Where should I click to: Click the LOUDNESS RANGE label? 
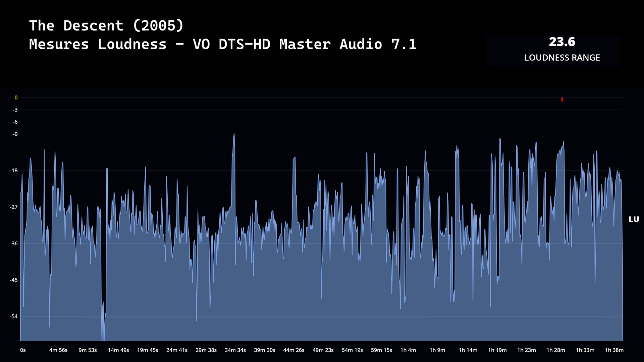(562, 58)
